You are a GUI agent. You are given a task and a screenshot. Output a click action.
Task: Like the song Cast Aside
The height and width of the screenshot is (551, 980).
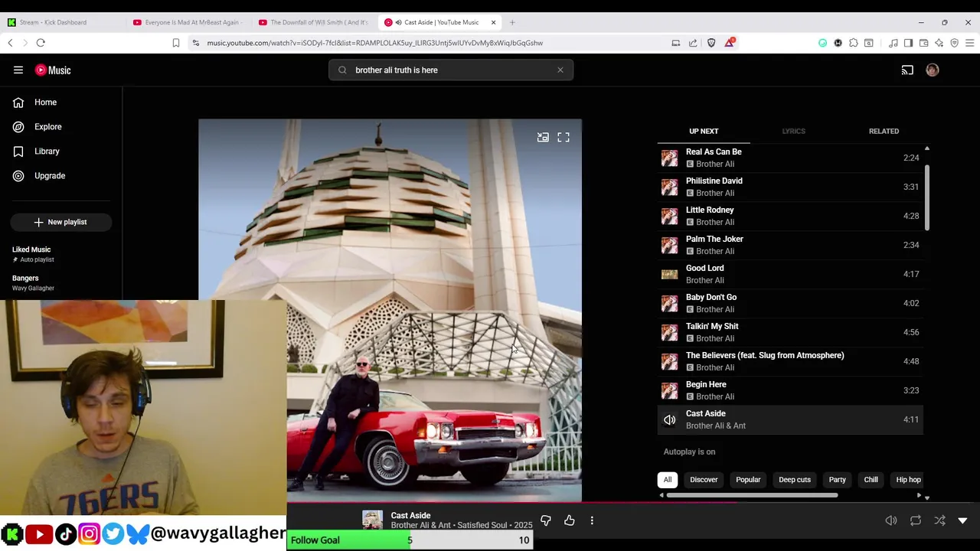570,520
